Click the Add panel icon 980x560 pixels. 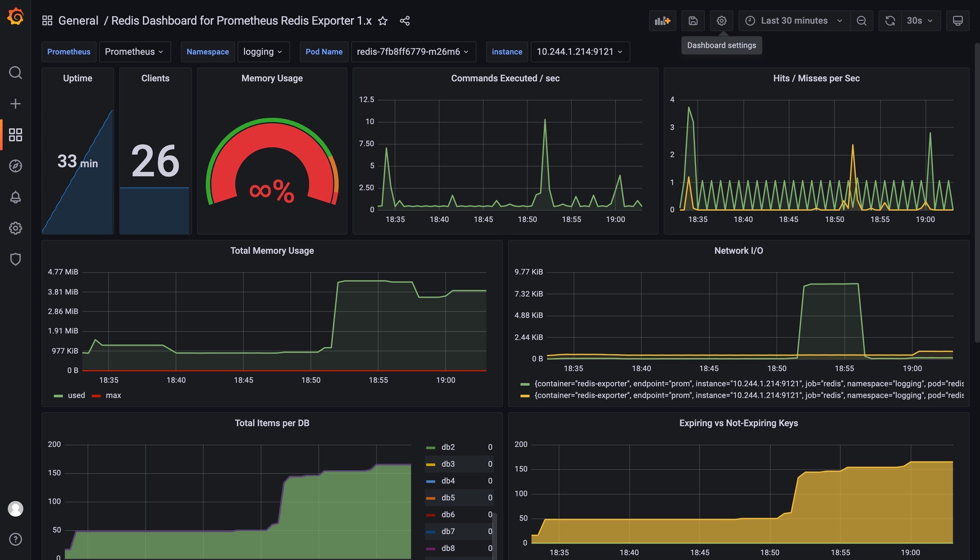tap(662, 21)
